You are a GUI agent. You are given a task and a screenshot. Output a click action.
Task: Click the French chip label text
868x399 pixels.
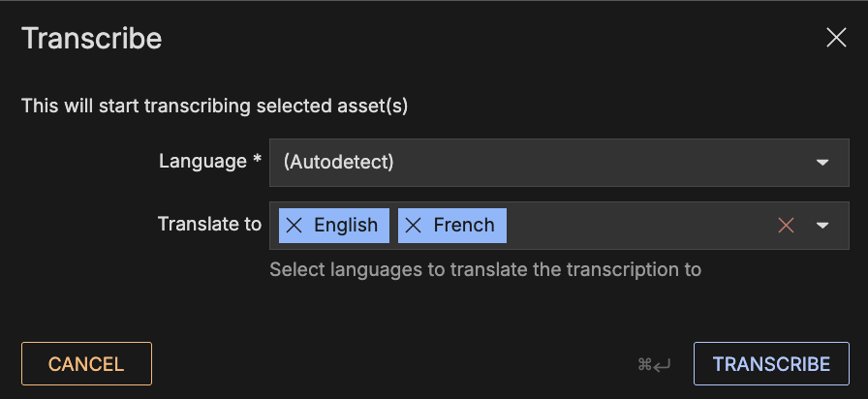coord(464,226)
